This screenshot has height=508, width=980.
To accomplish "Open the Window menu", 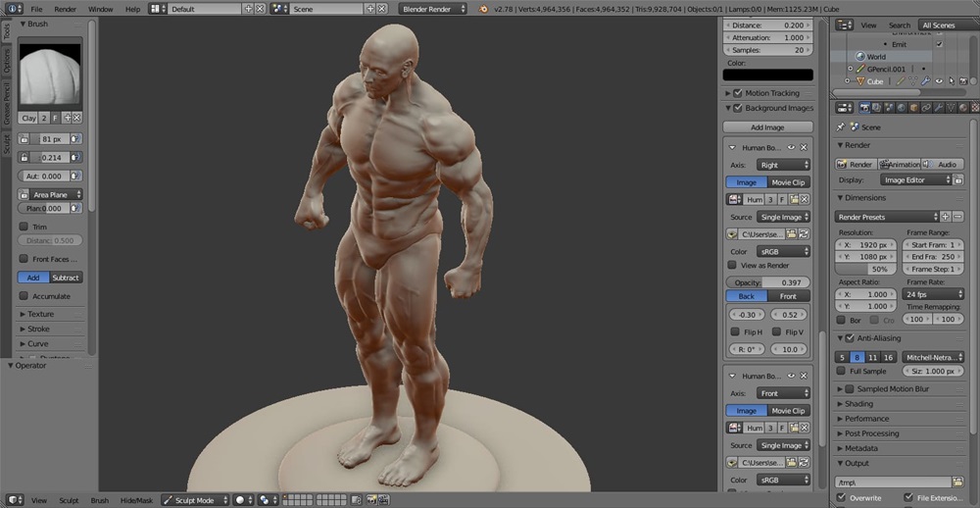I will point(101,9).
